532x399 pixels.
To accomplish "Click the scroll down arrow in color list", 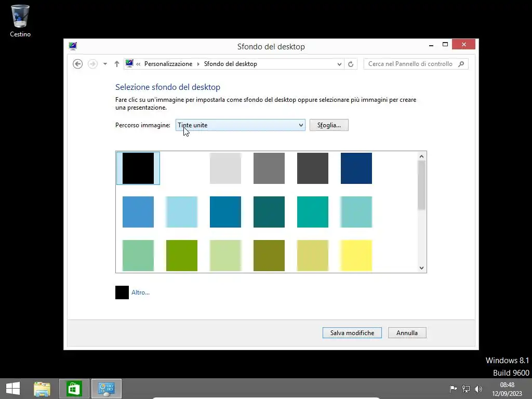I will tap(421, 268).
